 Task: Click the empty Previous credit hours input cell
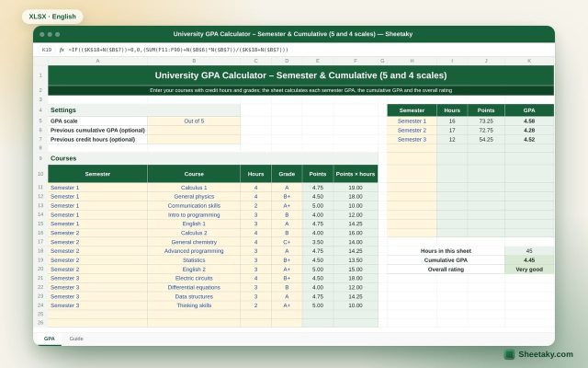194,139
